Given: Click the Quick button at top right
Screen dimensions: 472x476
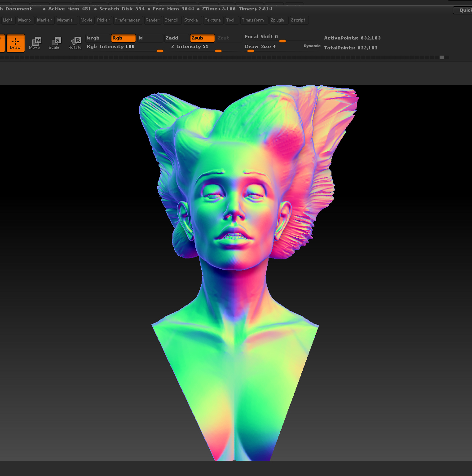Looking at the screenshot, I should point(464,10).
